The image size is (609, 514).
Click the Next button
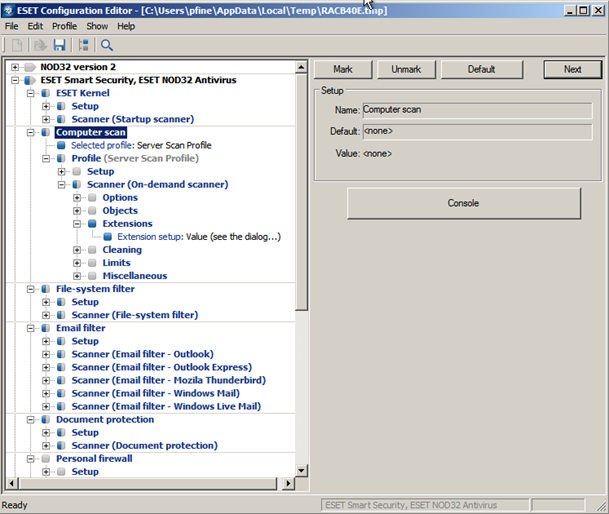tap(573, 70)
